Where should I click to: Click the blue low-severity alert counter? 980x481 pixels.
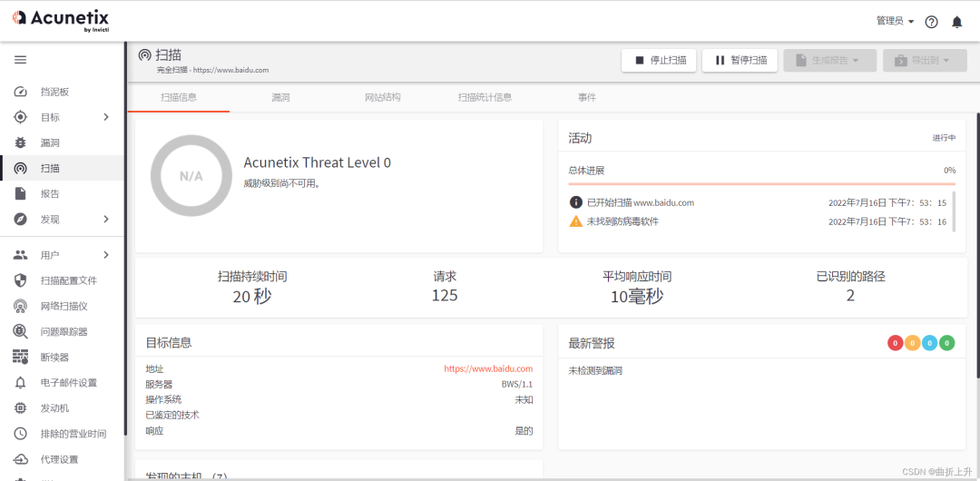coord(930,343)
